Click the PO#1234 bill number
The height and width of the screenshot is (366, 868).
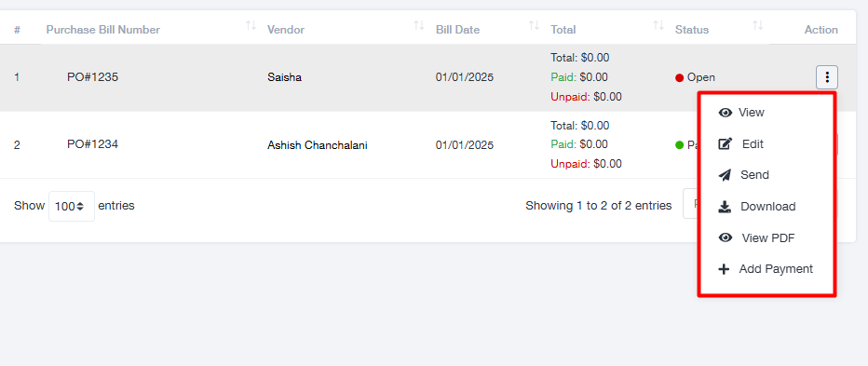pyautogui.click(x=92, y=144)
